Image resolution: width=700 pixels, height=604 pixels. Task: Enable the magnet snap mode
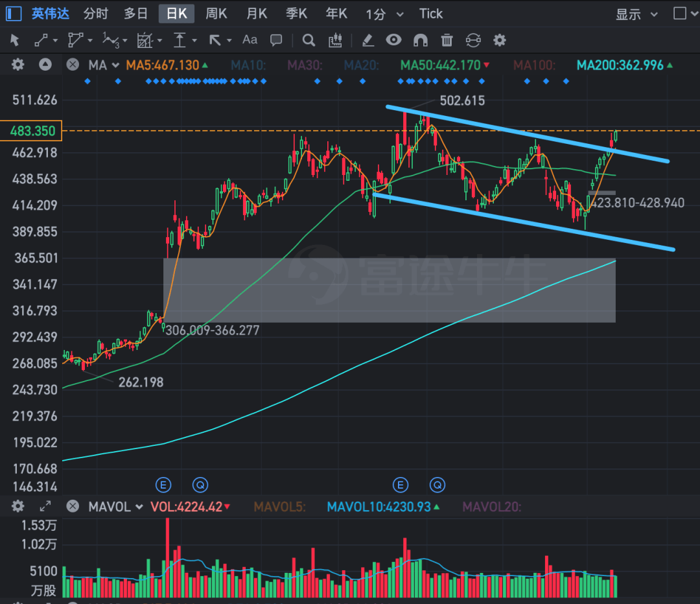(421, 40)
